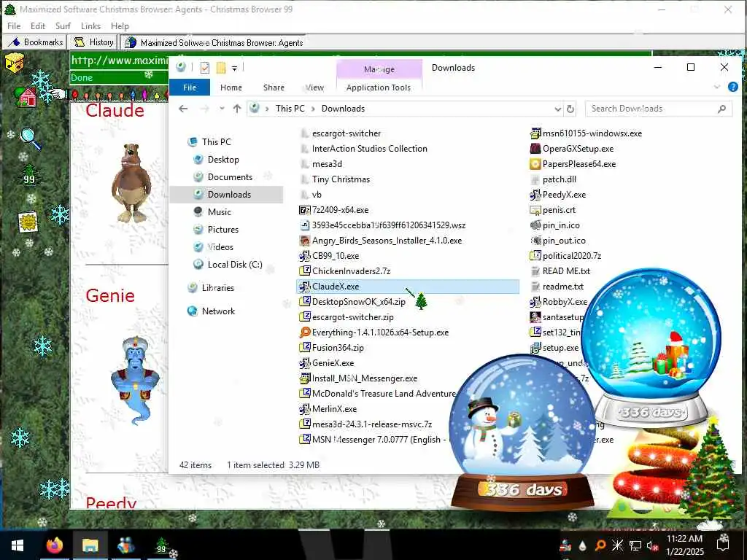Expand the ribbon with the chevron
The image size is (747, 560).
(x=717, y=87)
